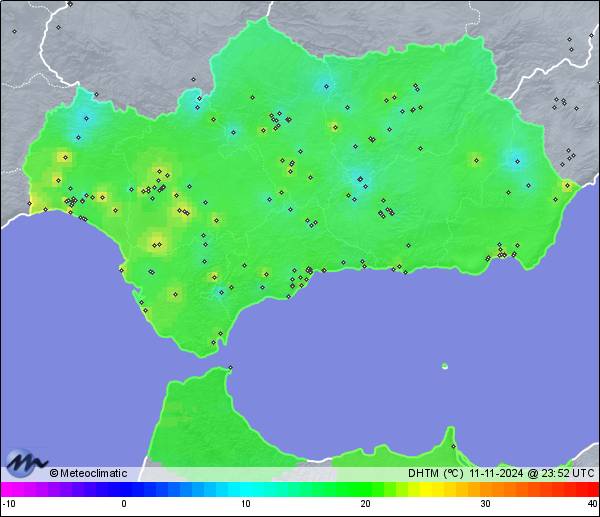Click the Meteoclimatic wave logo

coord(26,463)
